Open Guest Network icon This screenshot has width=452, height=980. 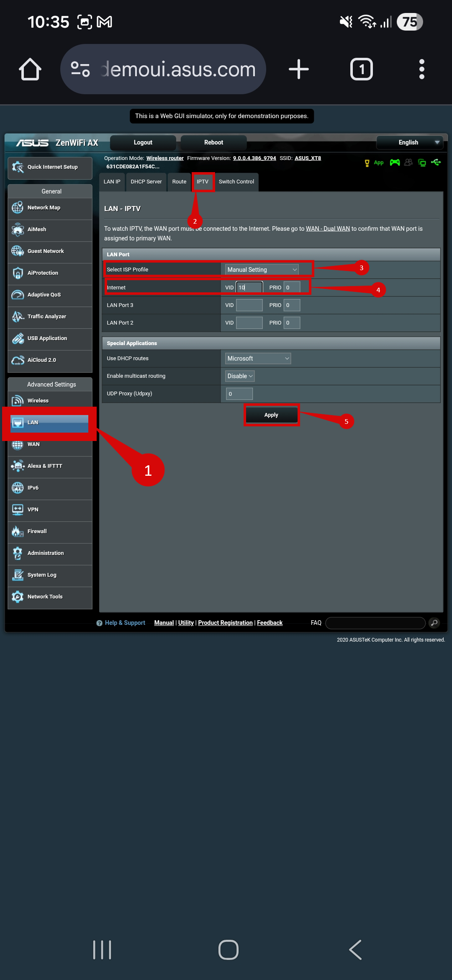18,251
